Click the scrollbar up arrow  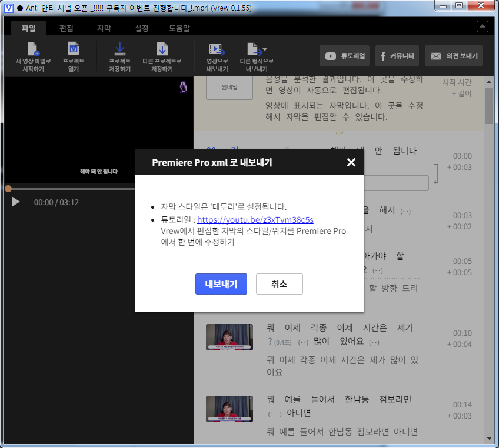[489, 82]
